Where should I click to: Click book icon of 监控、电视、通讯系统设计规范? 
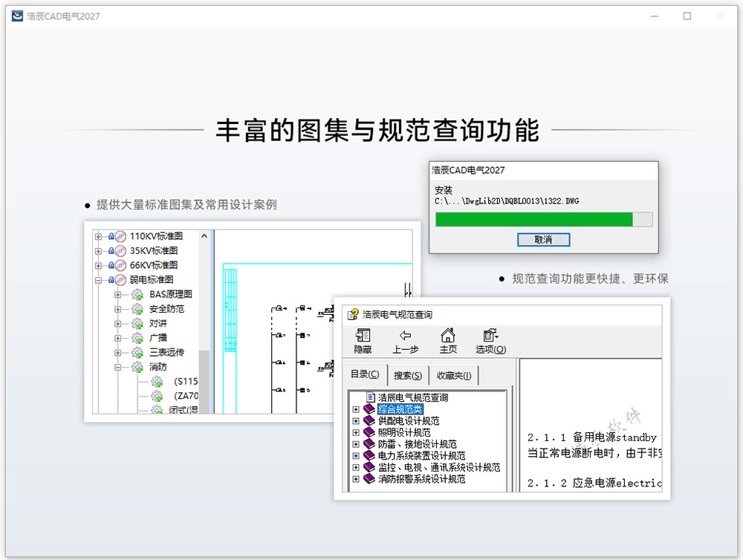[x=369, y=467]
